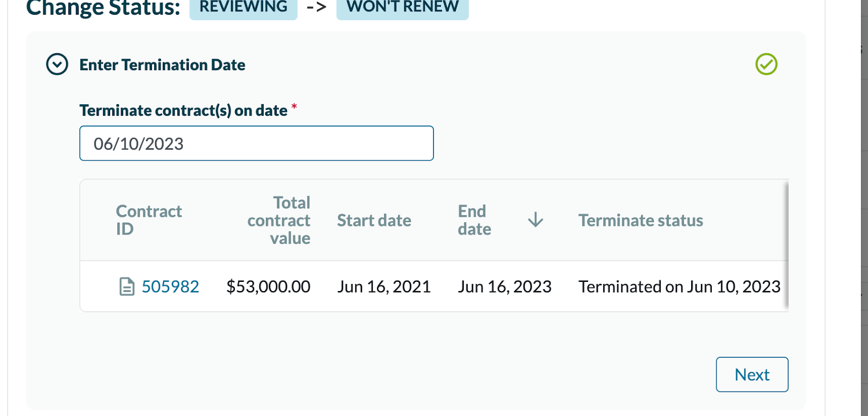The width and height of the screenshot is (868, 416).
Task: Focus the termination date input field
Action: [256, 143]
